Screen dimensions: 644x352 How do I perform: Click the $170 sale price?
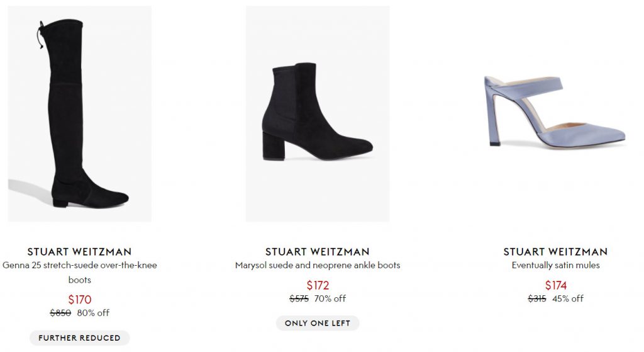[x=79, y=300]
